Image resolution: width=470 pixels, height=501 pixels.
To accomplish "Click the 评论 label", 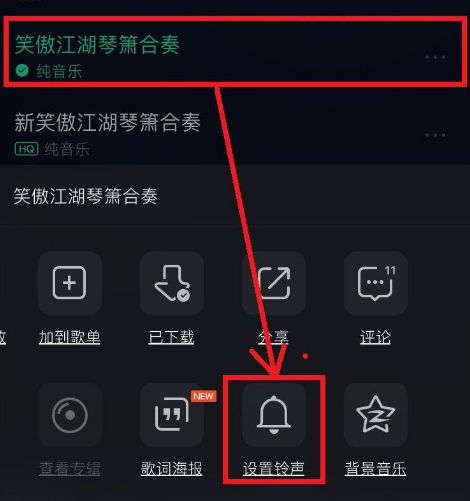I will tap(375, 337).
